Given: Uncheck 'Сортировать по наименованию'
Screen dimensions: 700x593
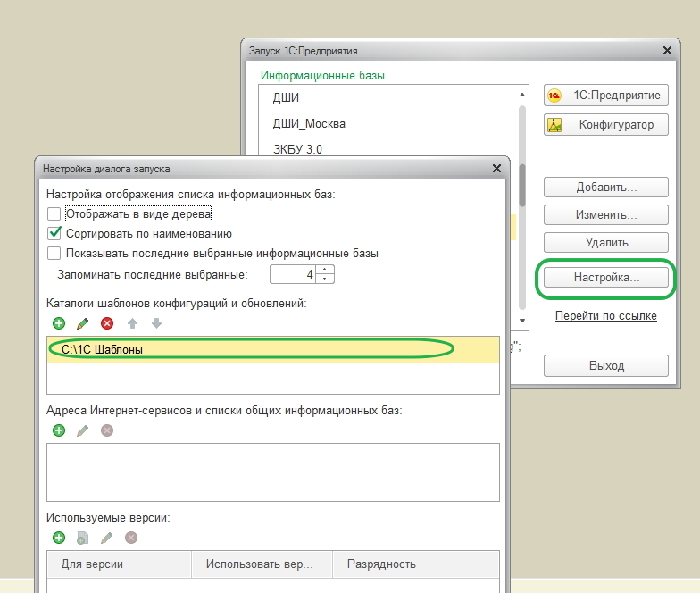Looking at the screenshot, I should [x=54, y=234].
